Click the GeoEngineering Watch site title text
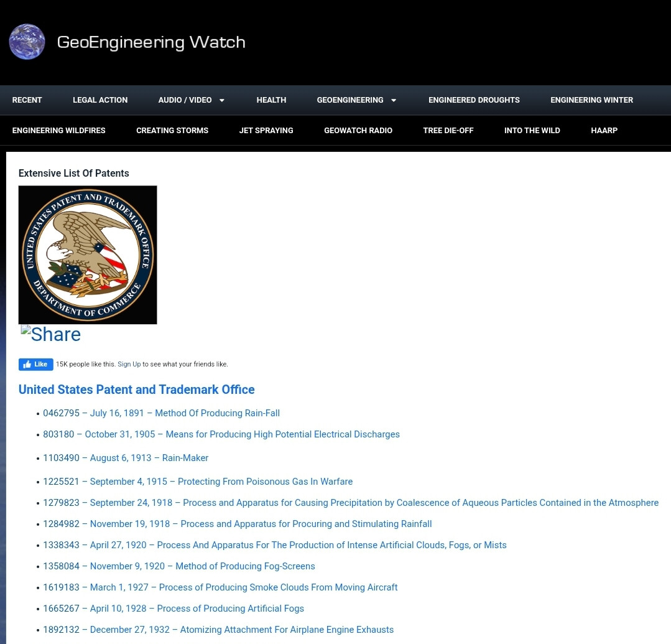 click(151, 42)
